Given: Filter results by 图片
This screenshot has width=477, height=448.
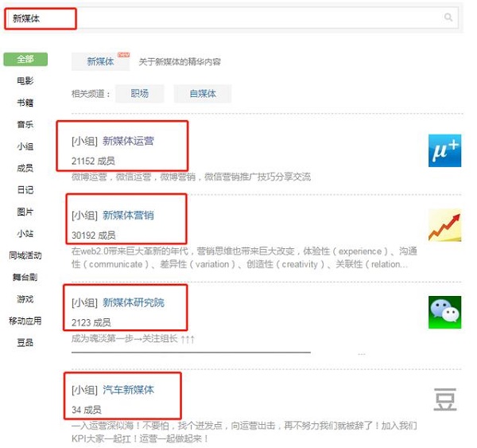Looking at the screenshot, I should tap(25, 212).
